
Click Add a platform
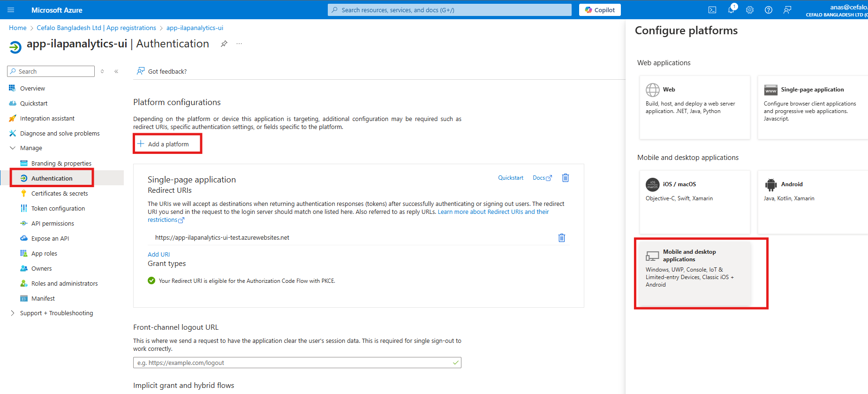(x=163, y=144)
